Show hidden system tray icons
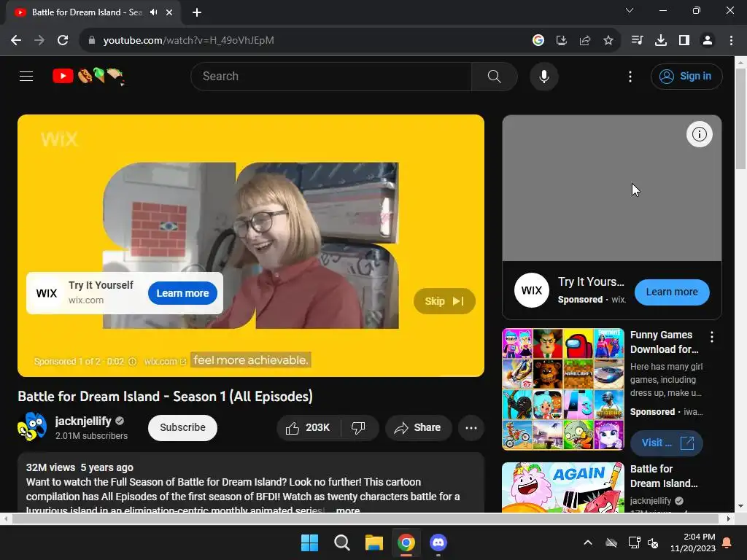 click(x=588, y=542)
